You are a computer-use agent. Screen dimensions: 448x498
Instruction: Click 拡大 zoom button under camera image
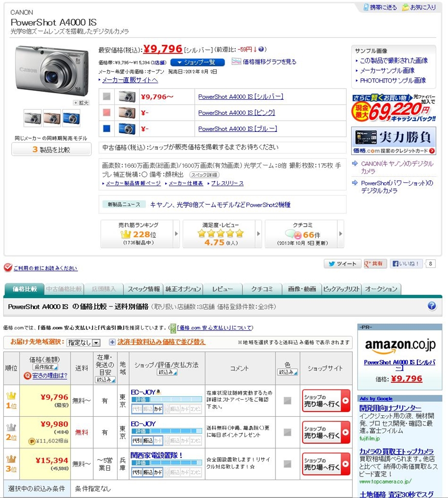point(81,103)
